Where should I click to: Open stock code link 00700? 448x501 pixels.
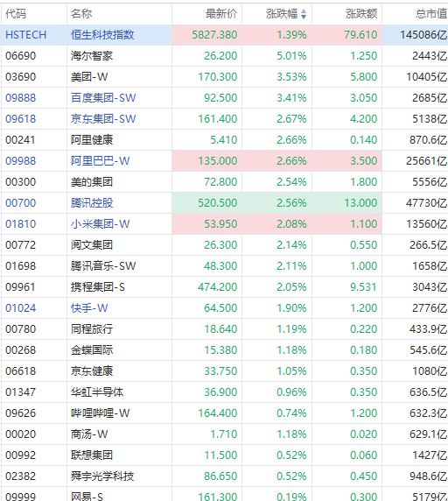pos(21,203)
